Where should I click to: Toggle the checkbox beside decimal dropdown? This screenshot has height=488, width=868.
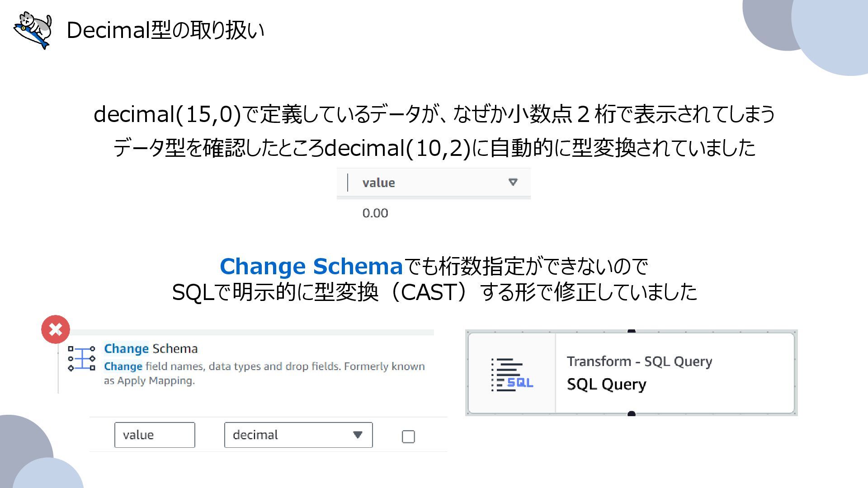(408, 436)
